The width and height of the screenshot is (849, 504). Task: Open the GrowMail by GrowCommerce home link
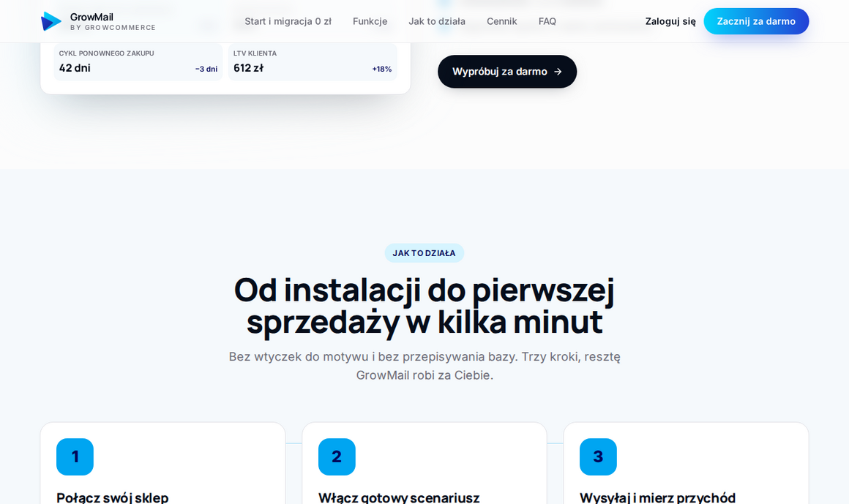(x=98, y=21)
